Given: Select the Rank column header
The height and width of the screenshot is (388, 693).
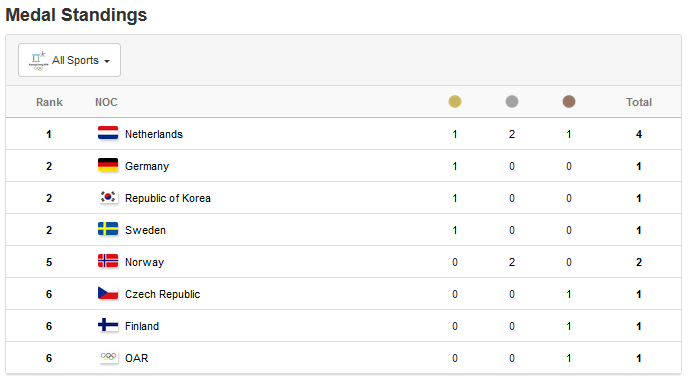Looking at the screenshot, I should point(50,102).
